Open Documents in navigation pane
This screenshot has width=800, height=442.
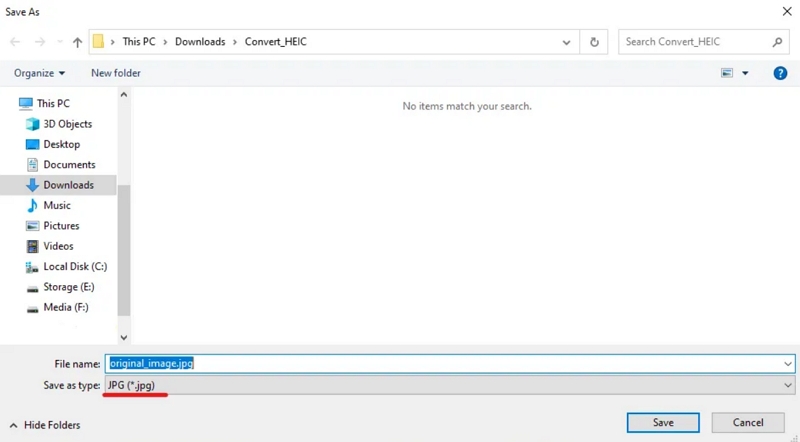(69, 164)
